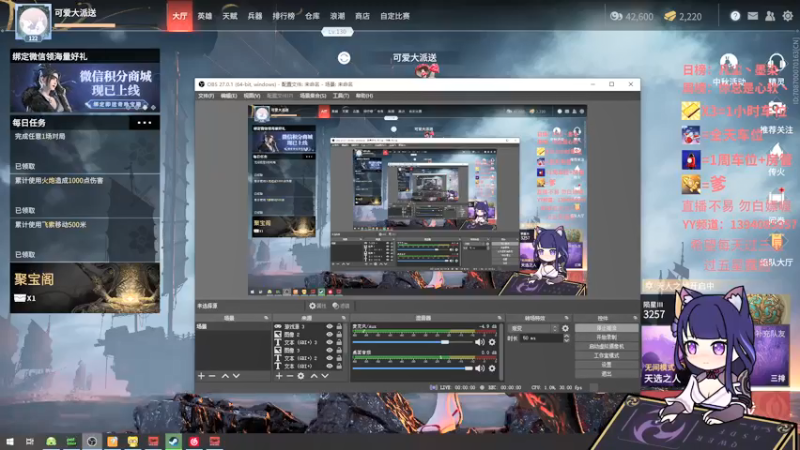Toggle visibility of the last 文本 (GDI+) source
The width and height of the screenshot is (800, 450).
click(x=330, y=366)
